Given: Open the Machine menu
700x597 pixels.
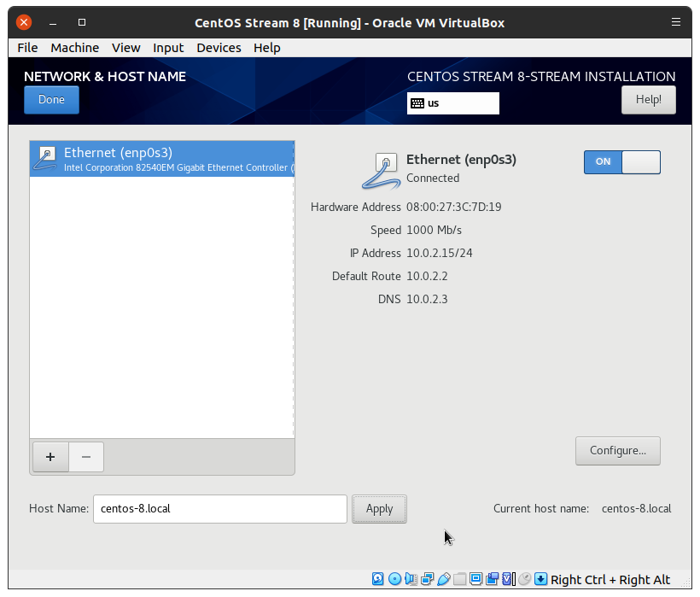Looking at the screenshot, I should coord(74,48).
